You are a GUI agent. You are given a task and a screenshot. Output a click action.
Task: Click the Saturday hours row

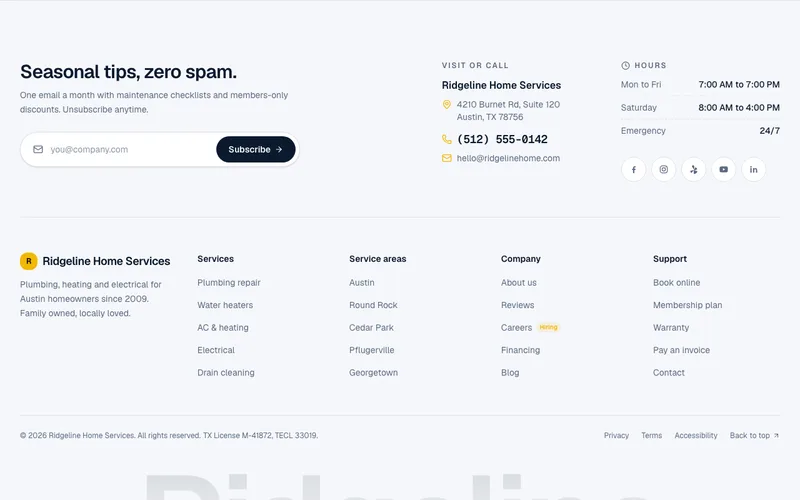point(700,108)
